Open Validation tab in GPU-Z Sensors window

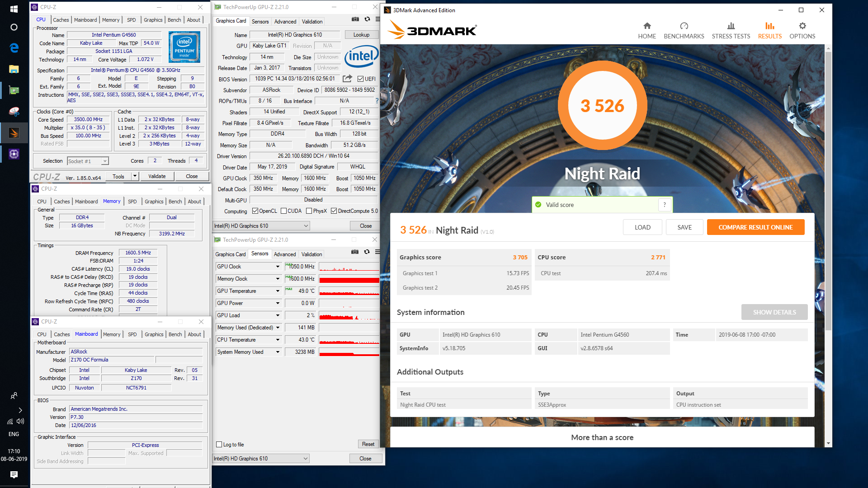pyautogui.click(x=312, y=254)
